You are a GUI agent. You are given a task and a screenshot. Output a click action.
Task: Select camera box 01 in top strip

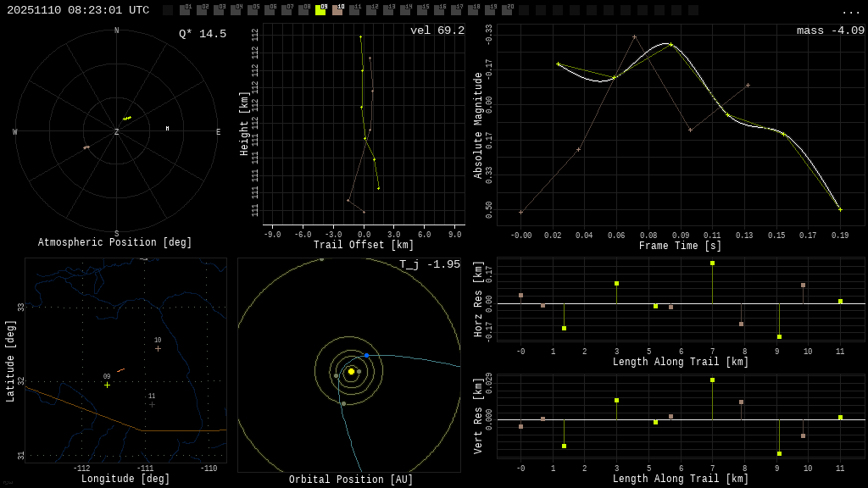tap(185, 10)
